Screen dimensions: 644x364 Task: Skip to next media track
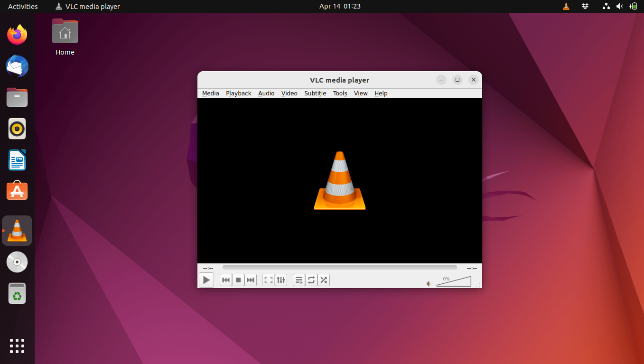click(251, 280)
